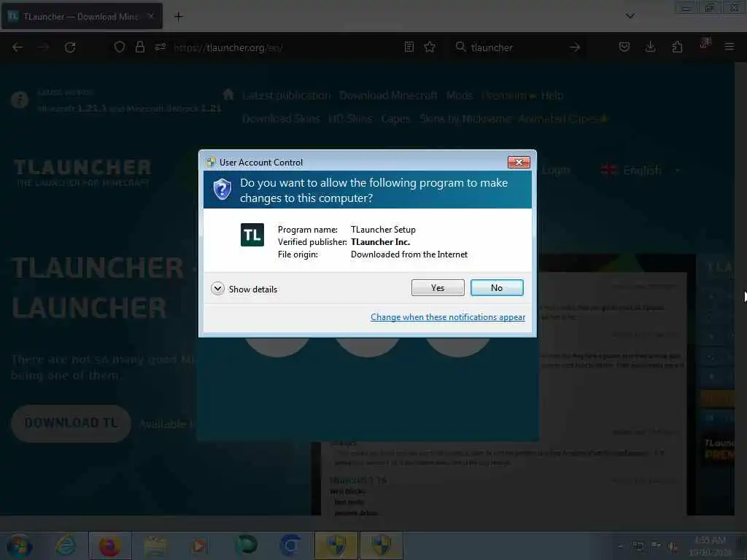Click the first UAC shield taskbar item

[x=336, y=545]
